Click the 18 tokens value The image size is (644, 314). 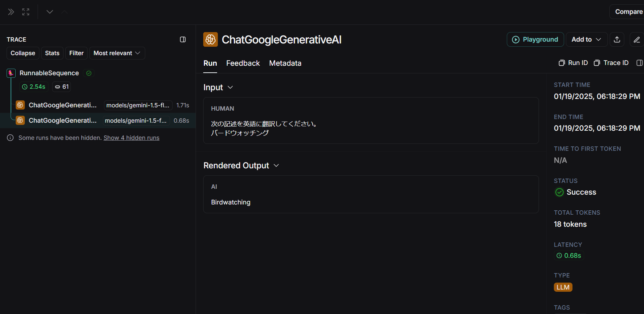coord(570,224)
